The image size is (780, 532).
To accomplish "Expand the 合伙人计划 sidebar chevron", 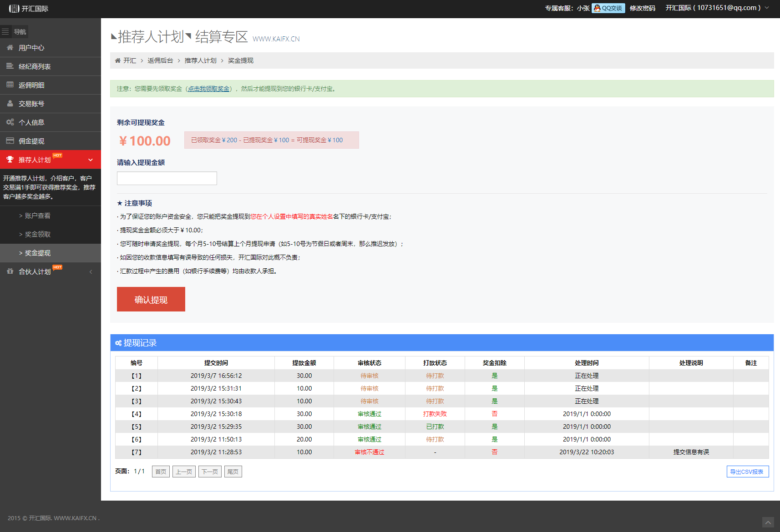I will pyautogui.click(x=91, y=271).
